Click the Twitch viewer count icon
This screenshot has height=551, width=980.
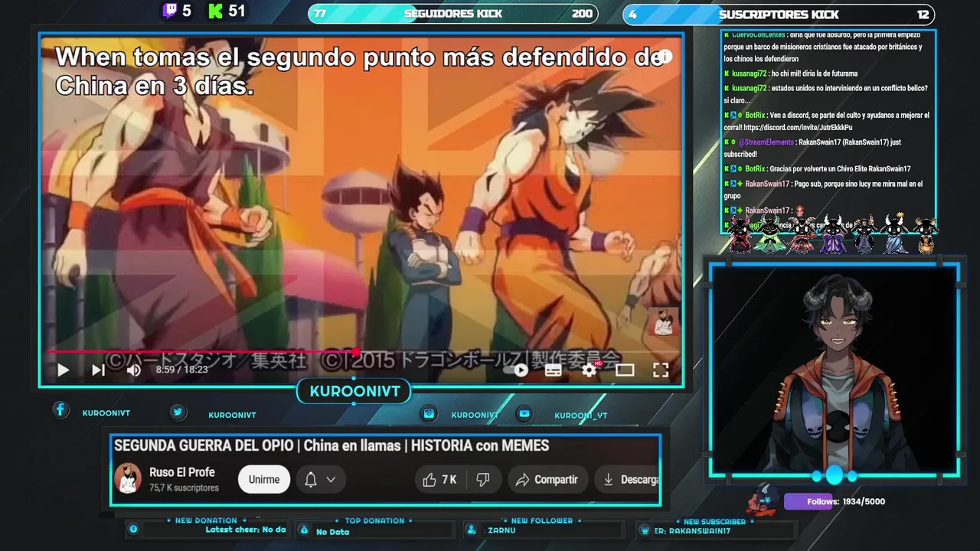169,11
